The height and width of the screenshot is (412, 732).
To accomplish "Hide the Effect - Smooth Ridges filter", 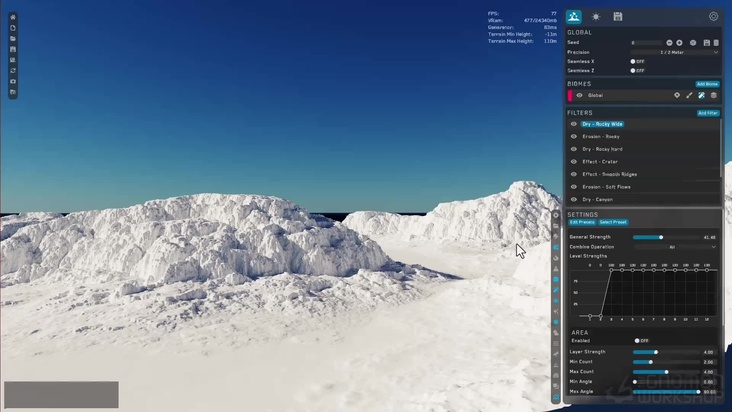I will tap(574, 175).
